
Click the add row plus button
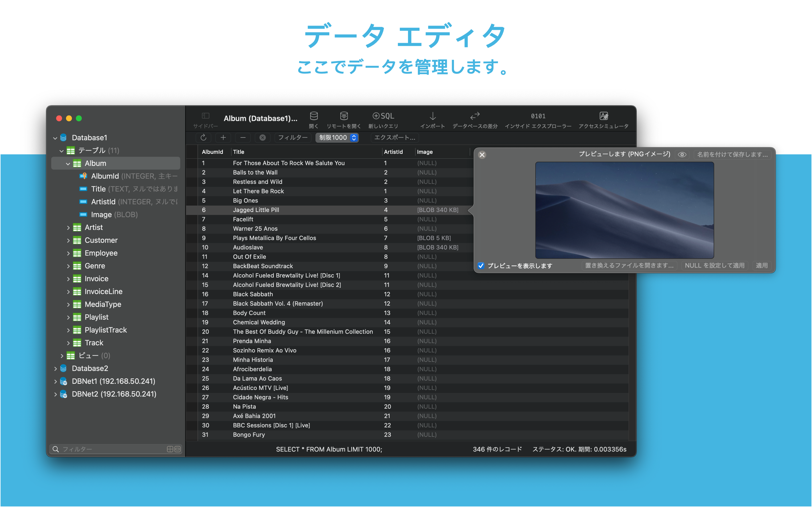[x=223, y=138]
